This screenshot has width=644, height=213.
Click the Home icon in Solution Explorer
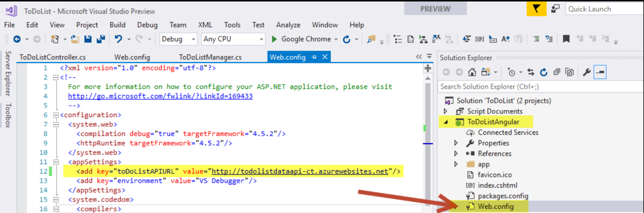click(472, 72)
